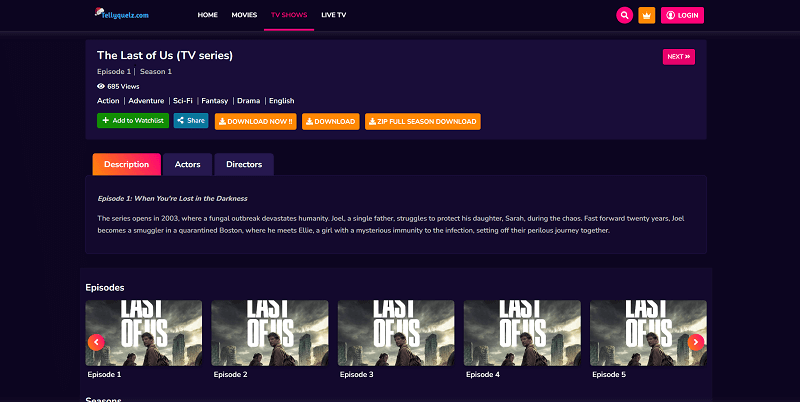Viewport: 800px width, 402px height.
Task: Open the Episode 1 thumbnail
Action: (x=143, y=333)
